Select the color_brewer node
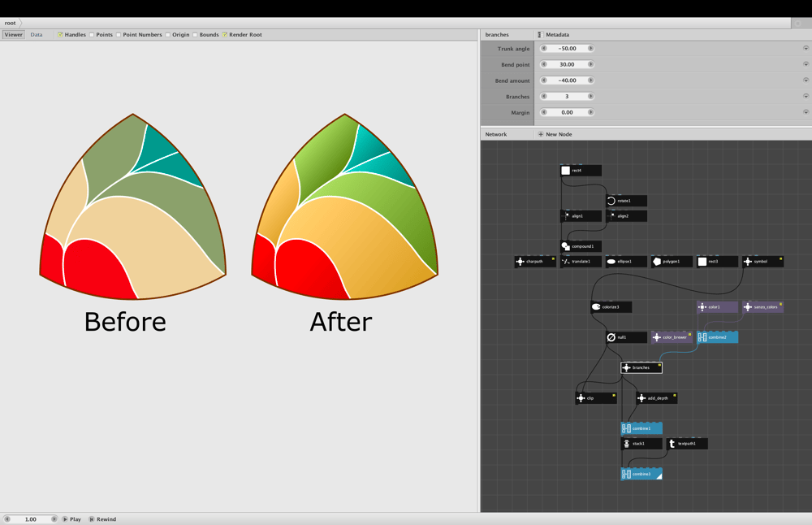Screen dimensions: 812x525 pos(672,337)
